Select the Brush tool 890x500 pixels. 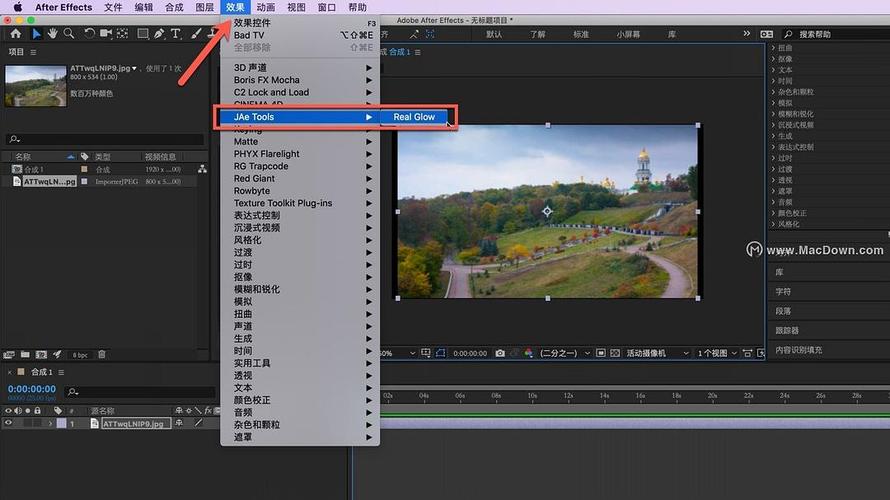196,34
